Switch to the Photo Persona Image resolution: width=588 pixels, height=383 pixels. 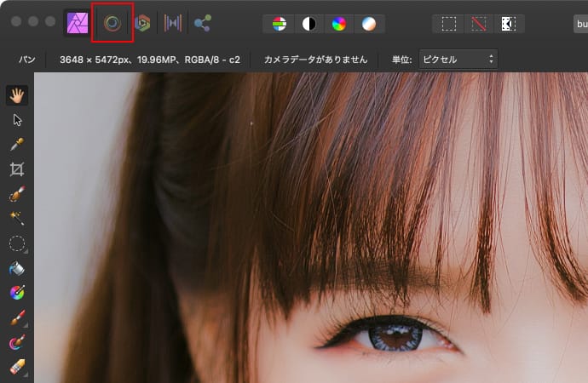78,23
